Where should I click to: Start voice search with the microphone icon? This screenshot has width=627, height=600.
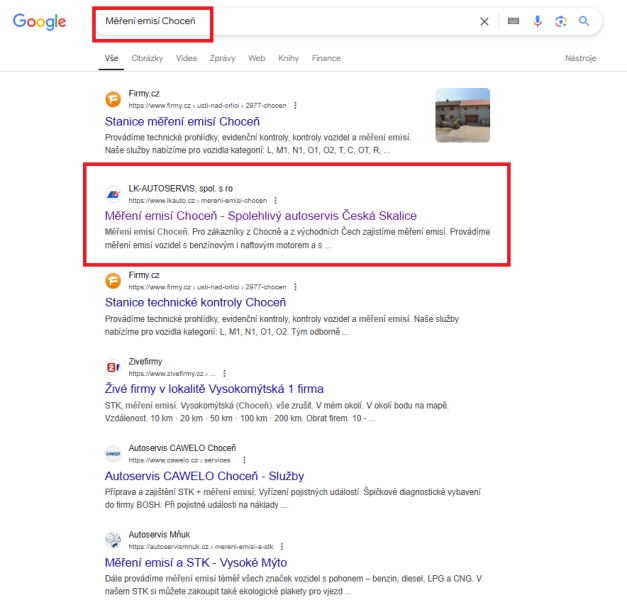[537, 21]
